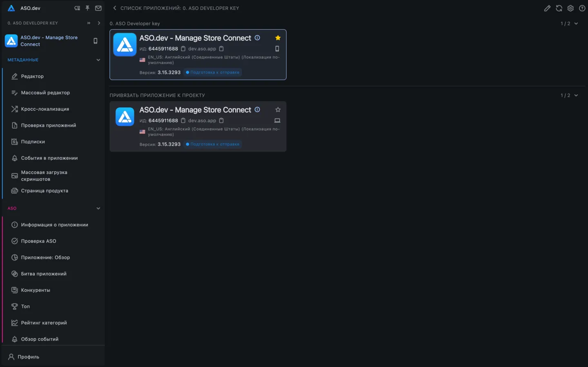
Task: Copy dev.aso.app bundle ID in second card
Action: pyautogui.click(x=221, y=121)
